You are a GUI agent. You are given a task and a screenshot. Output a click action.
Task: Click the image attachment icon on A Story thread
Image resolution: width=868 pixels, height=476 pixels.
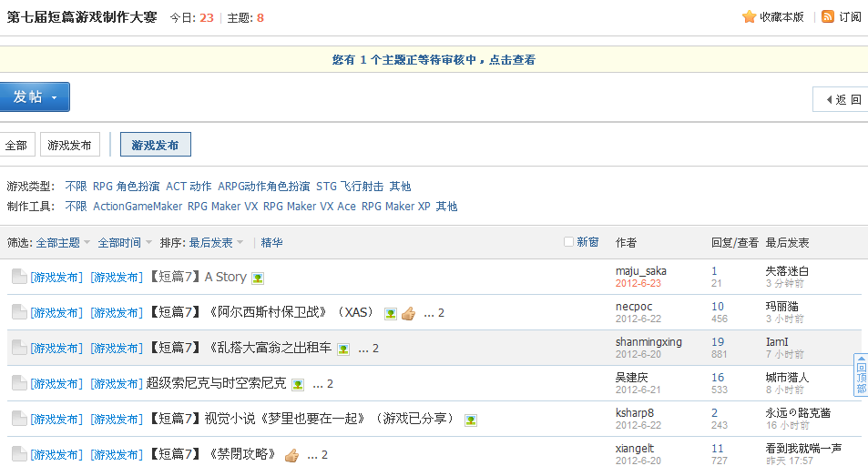(x=258, y=279)
